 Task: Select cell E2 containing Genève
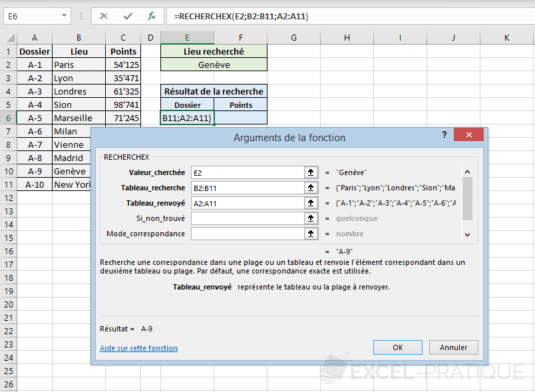coord(214,65)
